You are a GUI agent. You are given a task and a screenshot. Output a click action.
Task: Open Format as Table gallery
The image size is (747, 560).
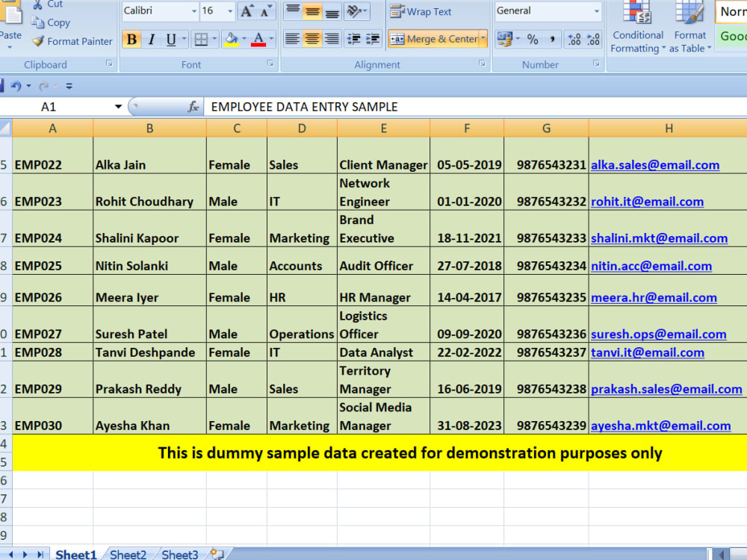pyautogui.click(x=689, y=28)
